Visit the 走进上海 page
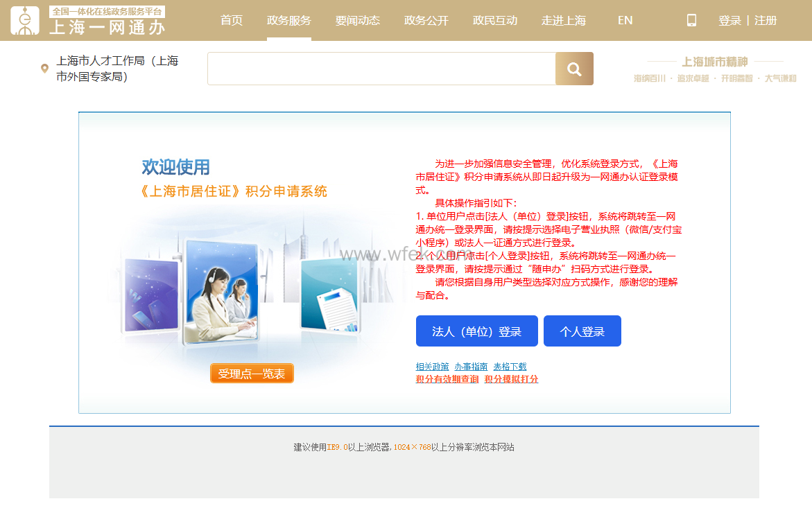Viewport: 812px width, 508px height. click(564, 20)
